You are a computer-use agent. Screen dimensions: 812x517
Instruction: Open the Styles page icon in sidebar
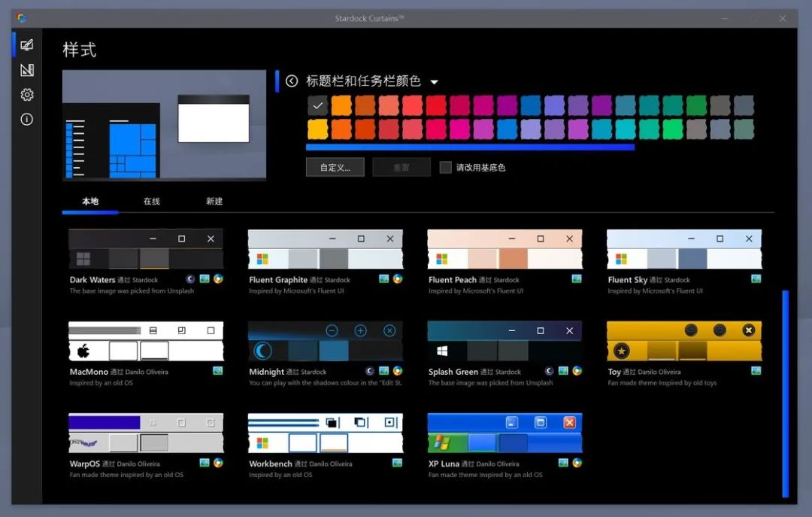pos(27,45)
